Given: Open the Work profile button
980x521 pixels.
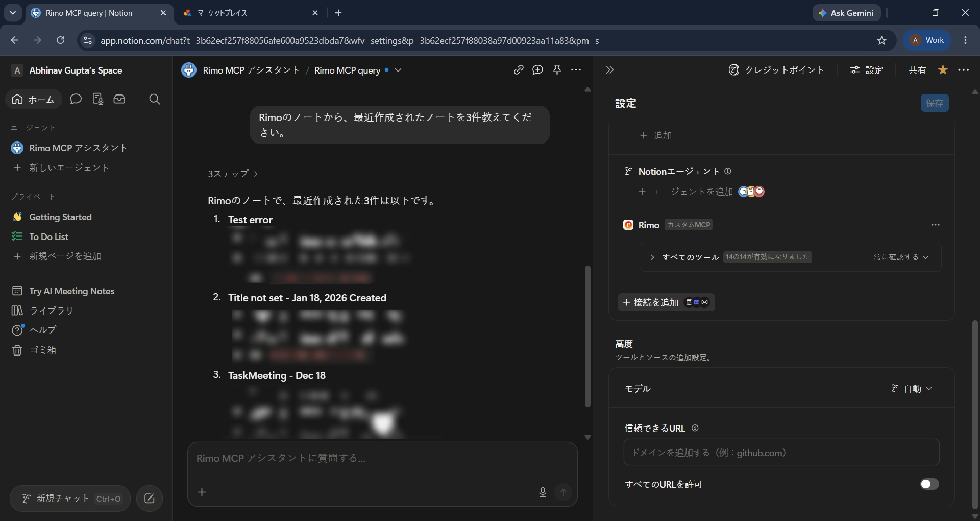Looking at the screenshot, I should coord(927,40).
